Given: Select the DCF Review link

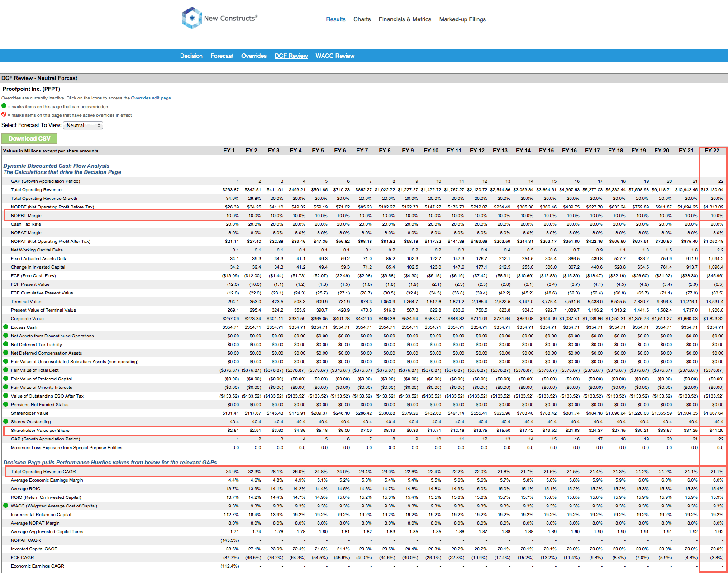Looking at the screenshot, I should tap(291, 56).
